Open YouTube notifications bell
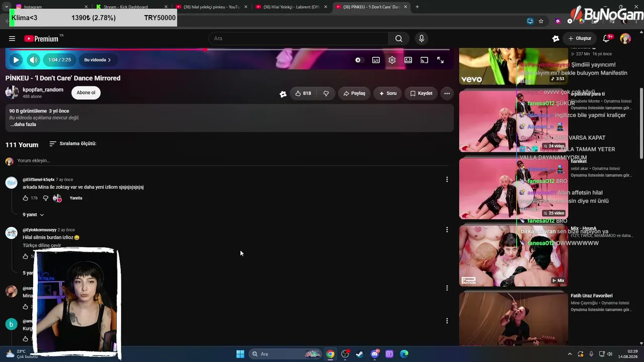 pos(606,39)
